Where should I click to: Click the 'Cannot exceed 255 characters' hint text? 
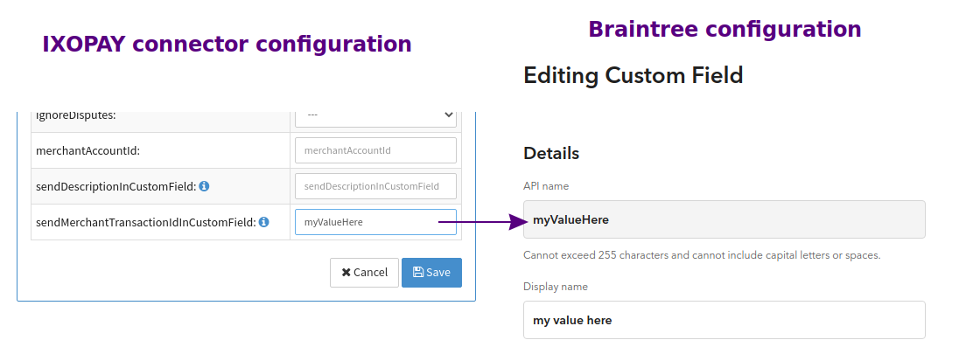tap(701, 256)
